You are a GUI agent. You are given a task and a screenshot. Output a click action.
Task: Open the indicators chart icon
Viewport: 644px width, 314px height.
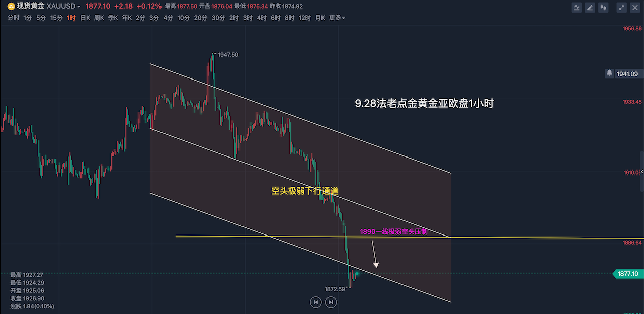pos(577,8)
